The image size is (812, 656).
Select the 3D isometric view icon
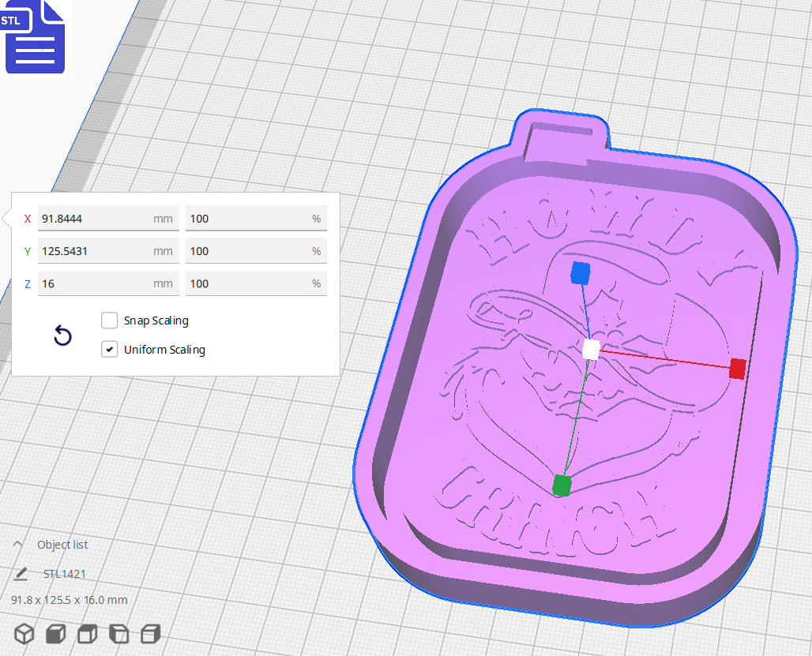[x=24, y=633]
